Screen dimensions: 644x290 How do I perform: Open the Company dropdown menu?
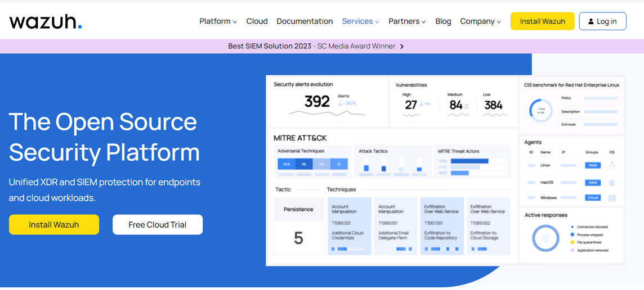point(481,21)
